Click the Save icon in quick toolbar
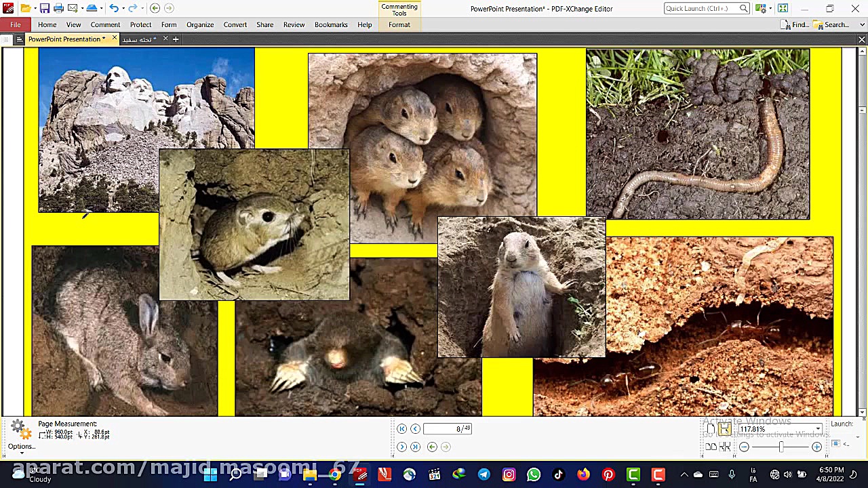Viewport: 868px width, 488px height. tap(44, 8)
